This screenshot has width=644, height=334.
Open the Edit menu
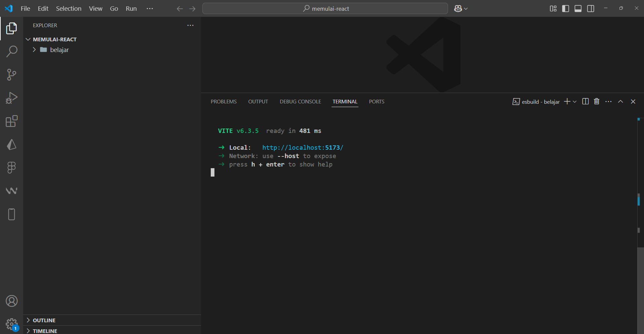point(43,9)
